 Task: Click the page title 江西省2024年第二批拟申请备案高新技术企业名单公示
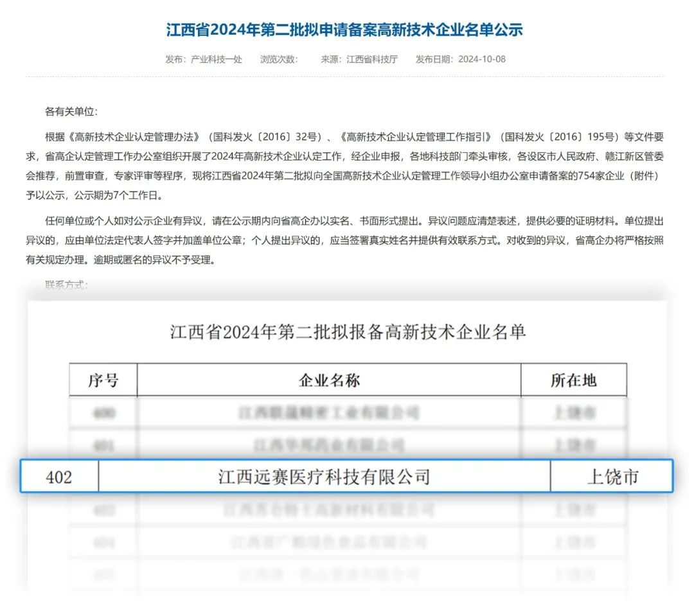[344, 30]
